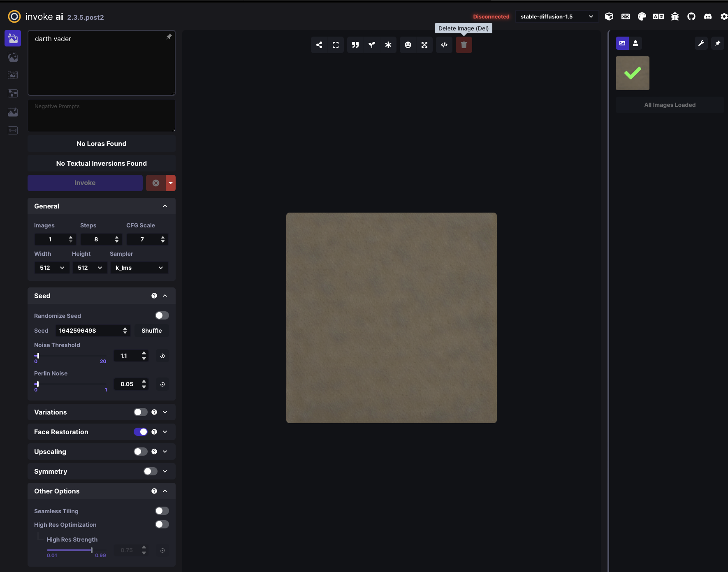Switch to the Unified Canvas tab

tap(13, 75)
